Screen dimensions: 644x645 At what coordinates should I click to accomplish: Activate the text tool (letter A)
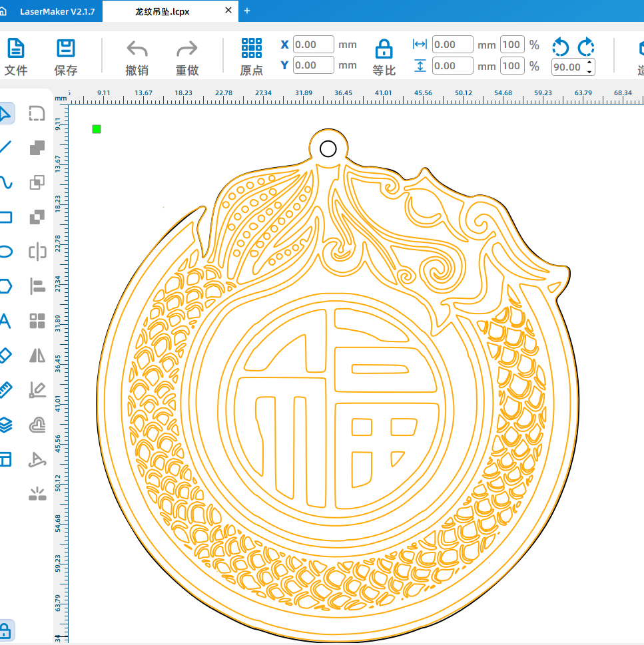(5, 322)
